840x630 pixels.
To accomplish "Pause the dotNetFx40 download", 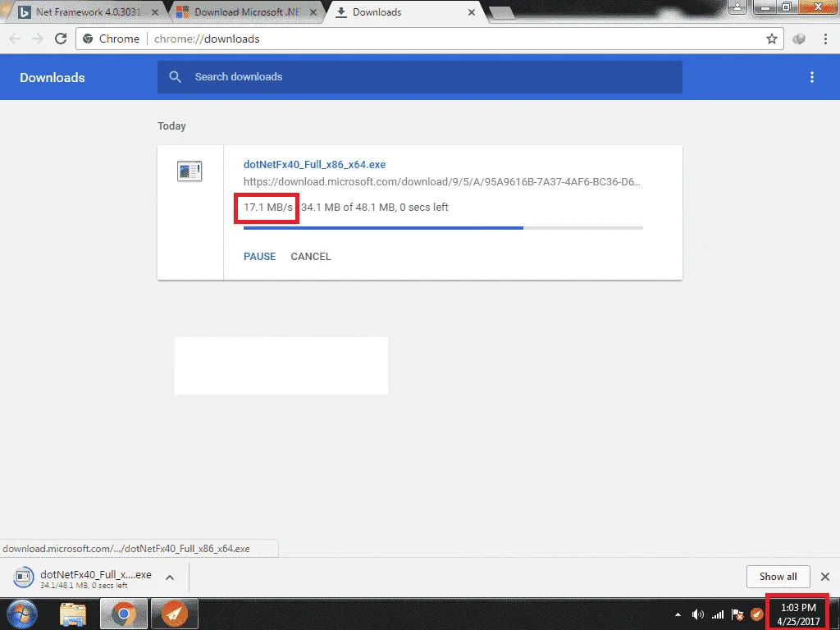I will coord(260,257).
